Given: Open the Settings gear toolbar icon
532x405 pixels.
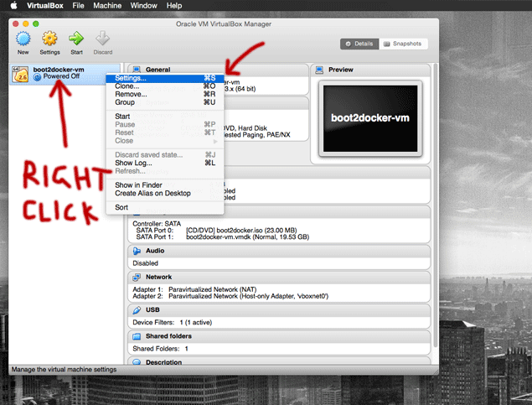Looking at the screenshot, I should [x=49, y=39].
